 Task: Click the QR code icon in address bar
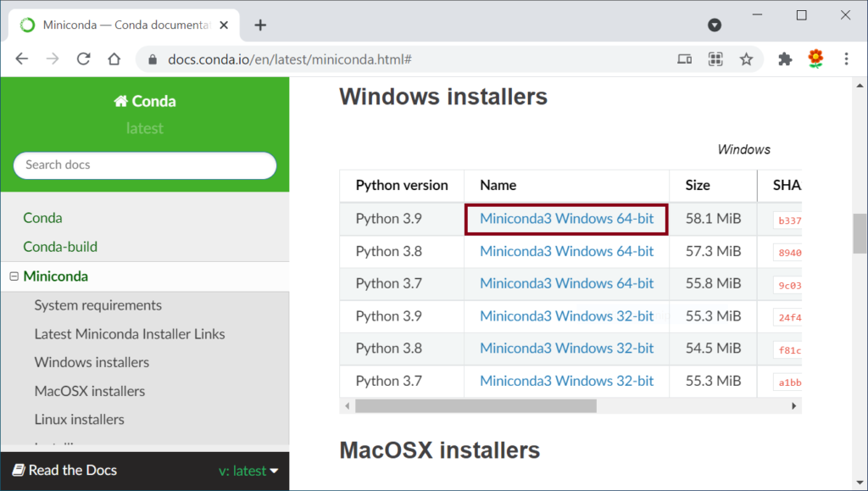[715, 59]
